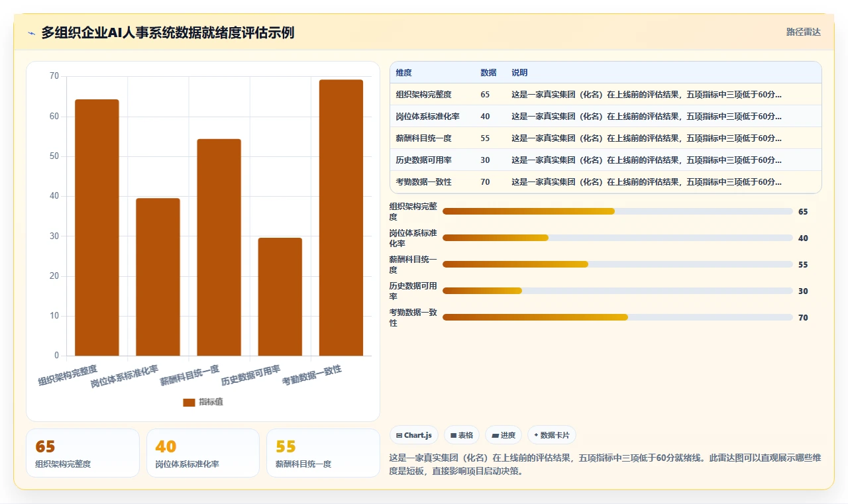Click the 组织架构完整度 chart bar

[97, 228]
